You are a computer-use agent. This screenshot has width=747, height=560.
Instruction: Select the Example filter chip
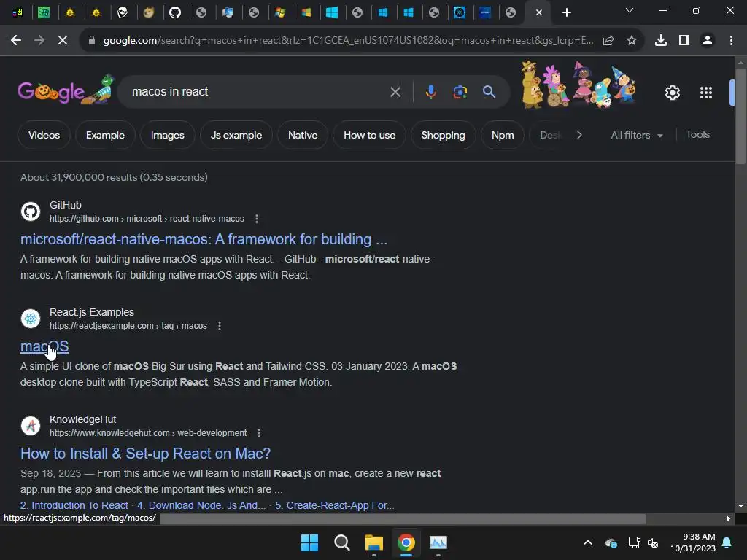[x=105, y=135]
